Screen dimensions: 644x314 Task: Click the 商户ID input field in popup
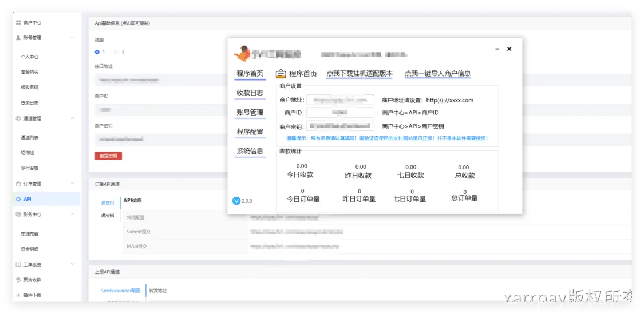pos(340,113)
